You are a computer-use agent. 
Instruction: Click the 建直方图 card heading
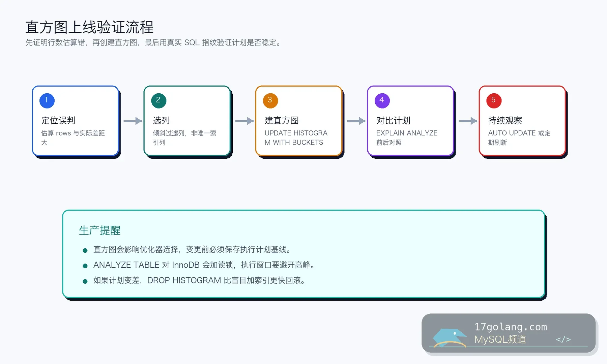(282, 120)
